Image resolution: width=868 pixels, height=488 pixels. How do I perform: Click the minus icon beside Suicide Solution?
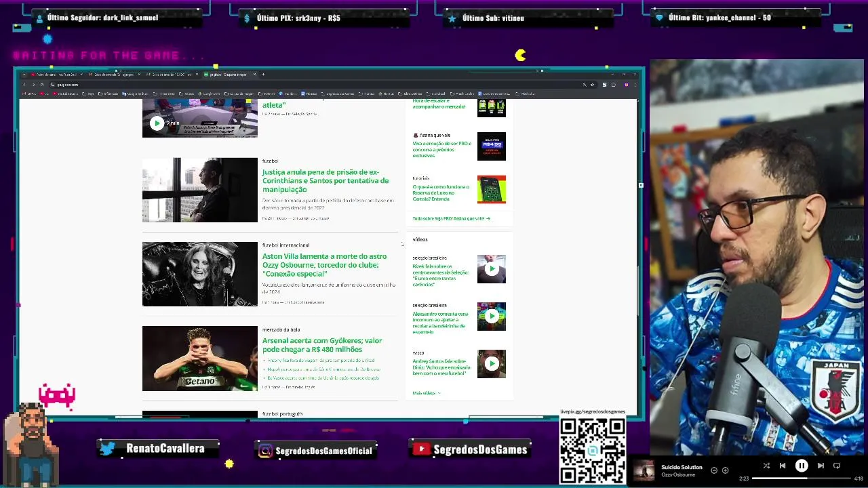point(714,470)
